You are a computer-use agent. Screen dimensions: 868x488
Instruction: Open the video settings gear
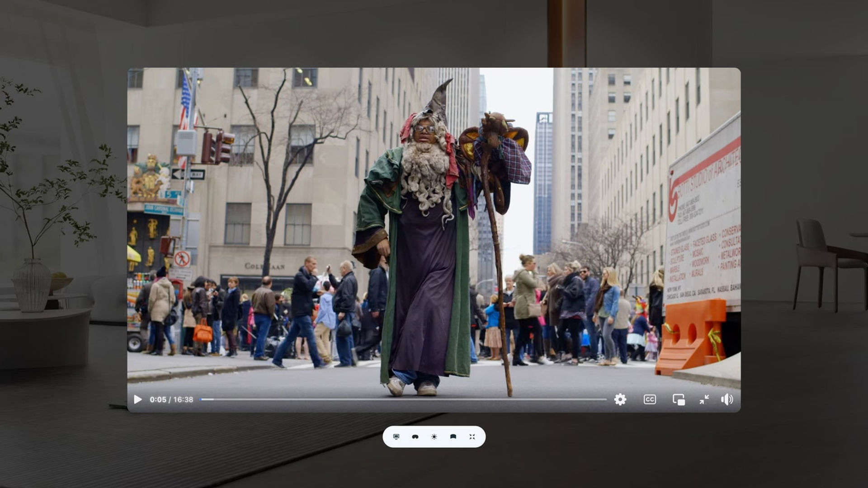point(620,399)
